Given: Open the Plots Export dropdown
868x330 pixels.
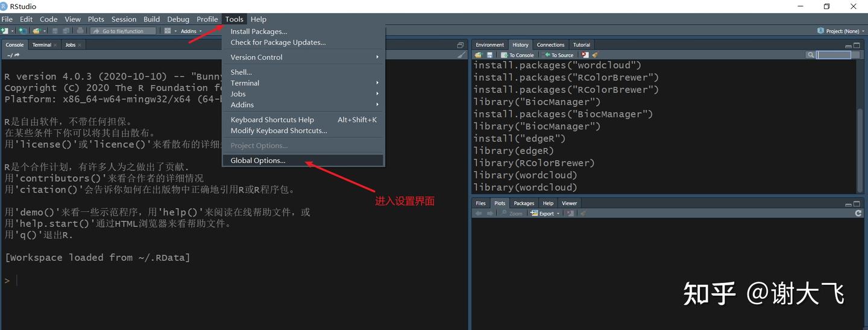Looking at the screenshot, I should click(x=546, y=213).
